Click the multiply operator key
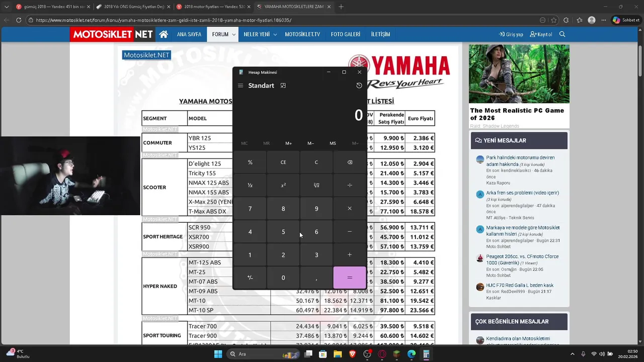 tap(350, 209)
